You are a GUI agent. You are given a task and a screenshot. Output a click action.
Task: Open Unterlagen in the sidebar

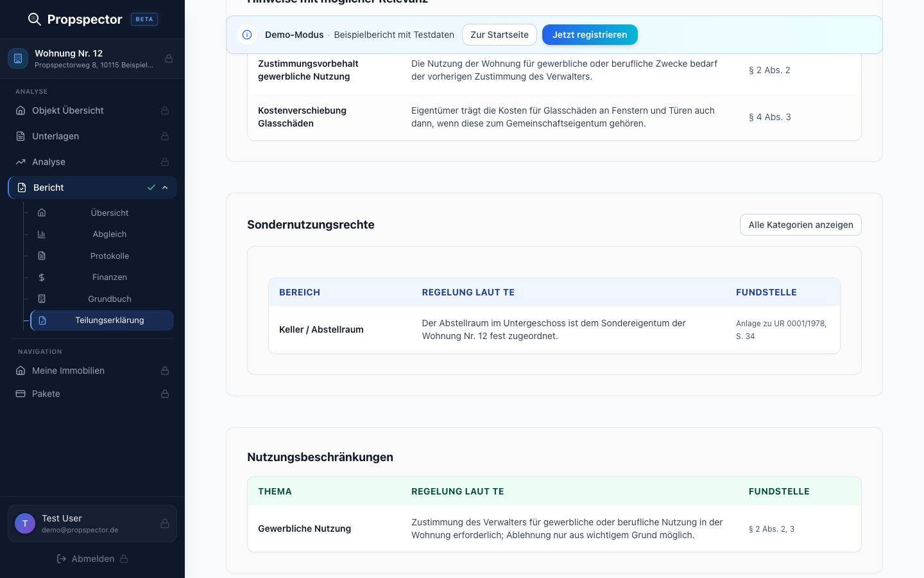[92, 136]
